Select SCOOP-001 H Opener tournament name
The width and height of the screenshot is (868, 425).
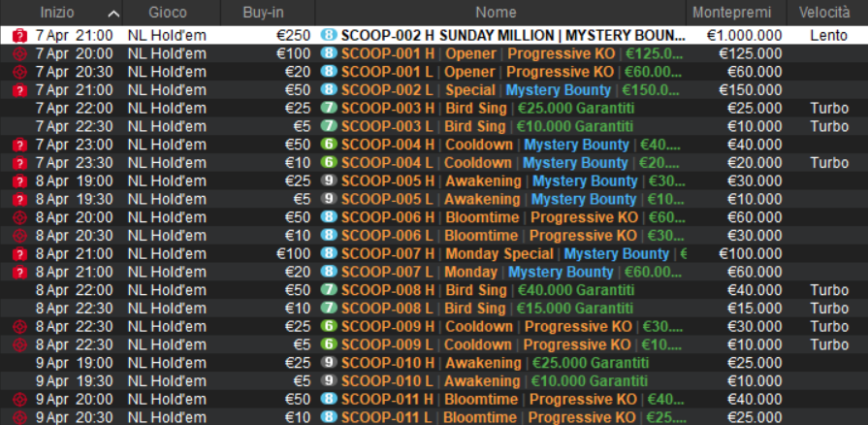[512, 54]
